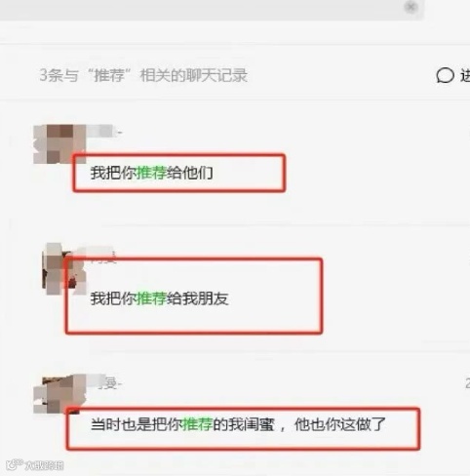Clear the search box with the round x icon
Viewport: 470px width, 476px height.
pos(411,7)
